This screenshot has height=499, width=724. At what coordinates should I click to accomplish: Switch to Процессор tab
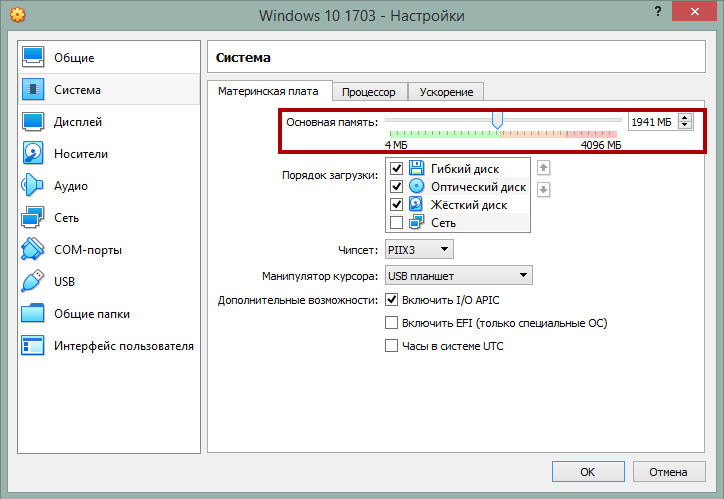click(368, 92)
